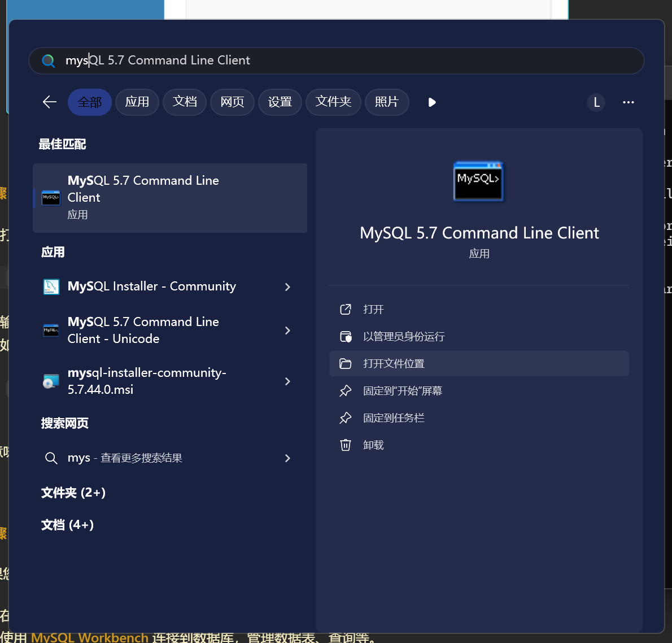Screen dimensions: 672x643
Task: Pin app with 固定到任务栏
Action: tap(394, 418)
